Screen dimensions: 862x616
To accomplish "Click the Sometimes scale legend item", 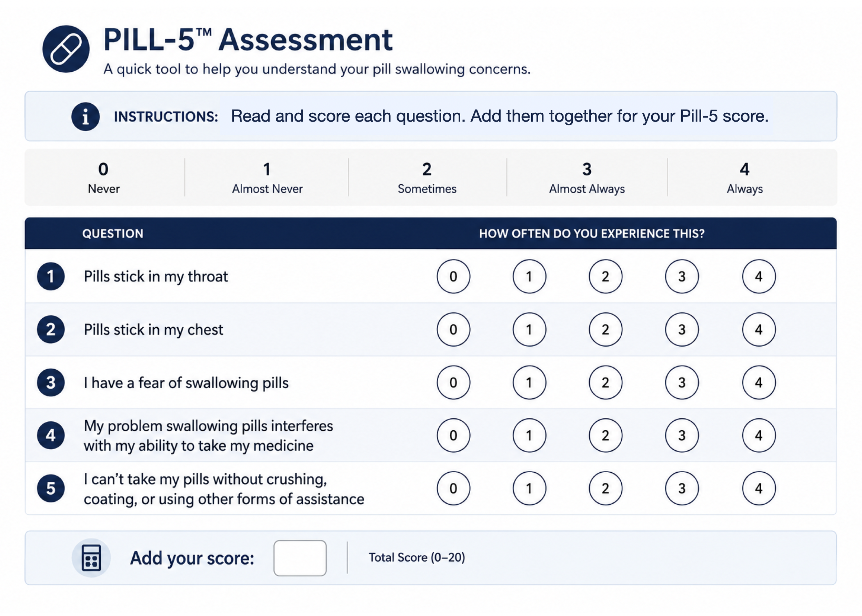I will click(x=427, y=177).
